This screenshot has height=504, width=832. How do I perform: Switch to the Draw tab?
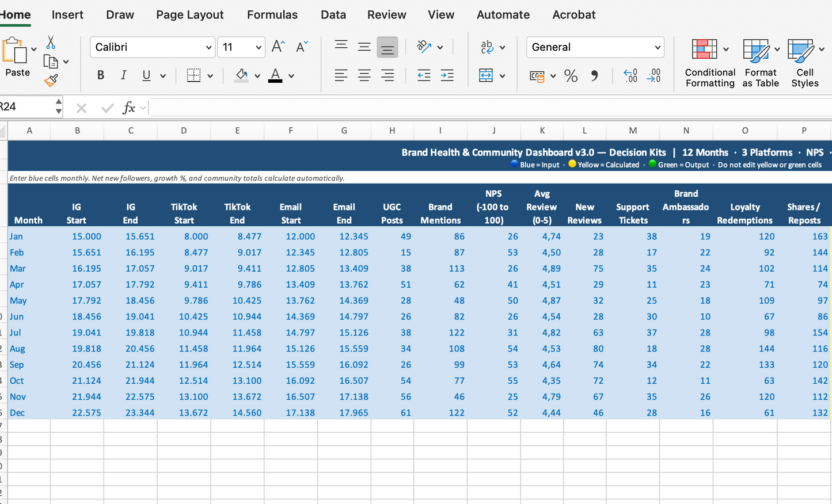tap(120, 15)
